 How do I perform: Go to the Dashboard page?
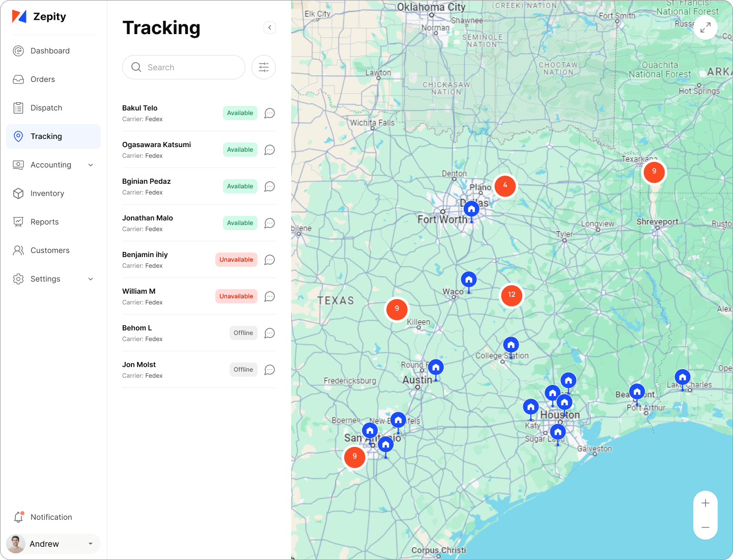coord(50,51)
